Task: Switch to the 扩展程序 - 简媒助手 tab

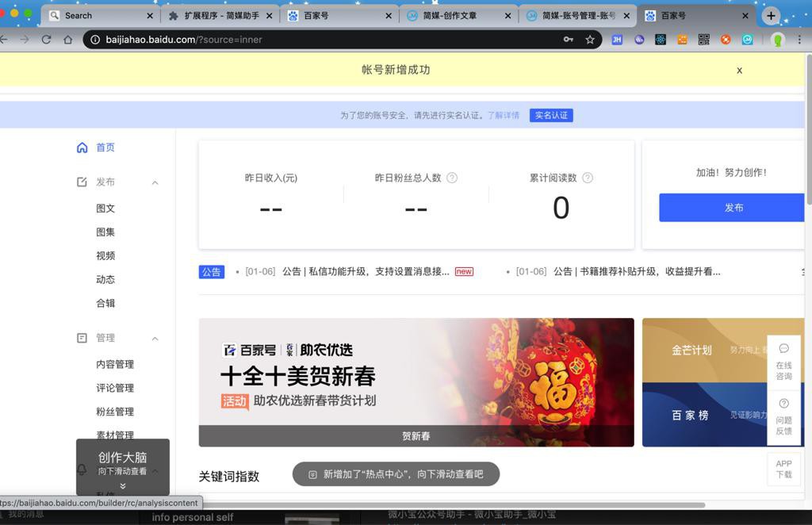Action: [x=221, y=16]
